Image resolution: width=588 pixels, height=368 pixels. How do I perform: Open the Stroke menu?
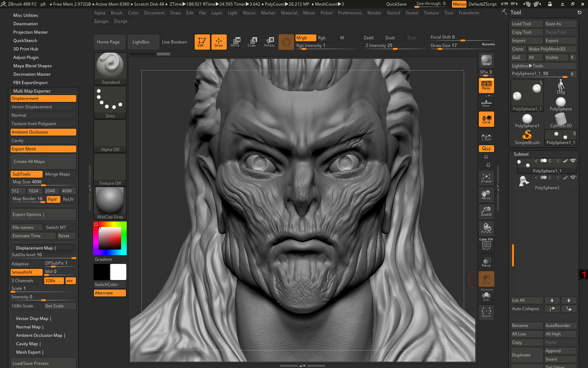[x=412, y=13]
